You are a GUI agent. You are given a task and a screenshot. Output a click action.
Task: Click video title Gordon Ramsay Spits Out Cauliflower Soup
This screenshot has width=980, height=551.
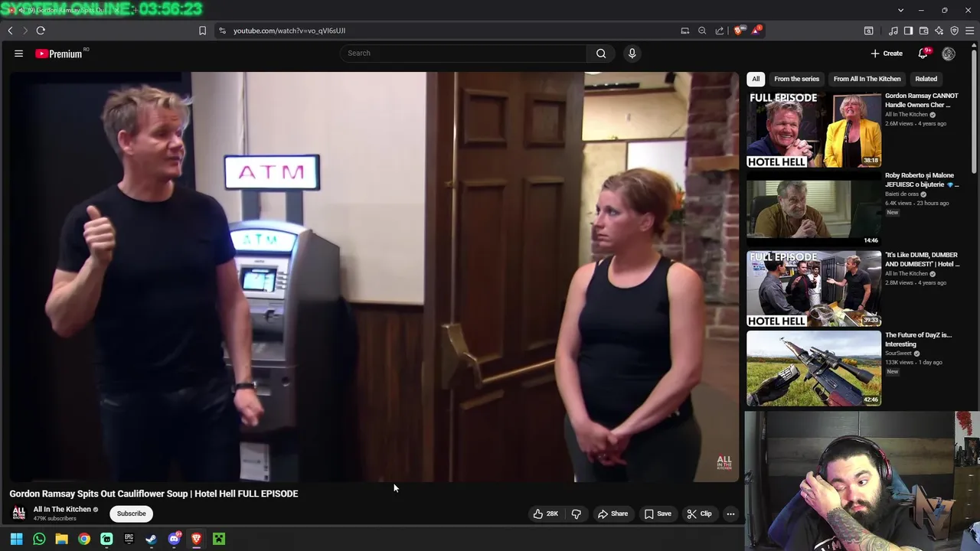point(154,494)
